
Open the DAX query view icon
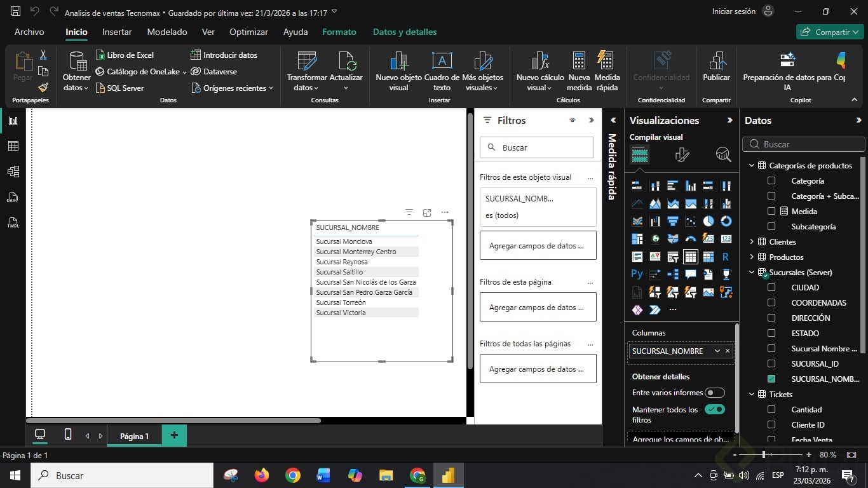click(x=13, y=197)
